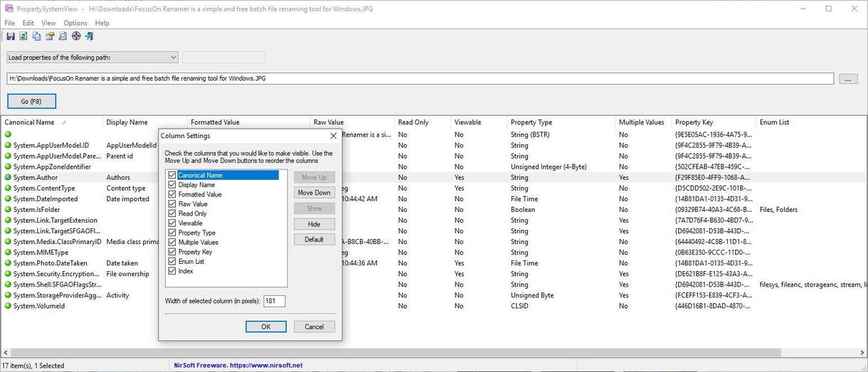
Task: Click the green dot beside System.Security.Encryption
Action: [x=9, y=273]
